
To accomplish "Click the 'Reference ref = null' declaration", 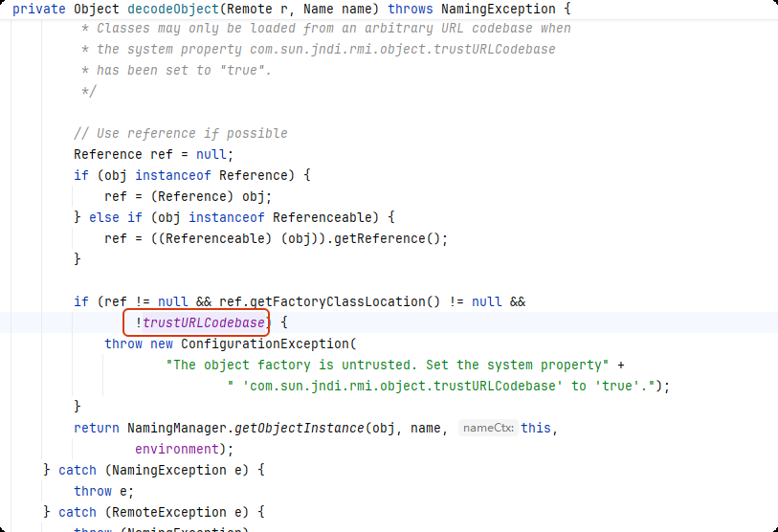I will pyautogui.click(x=153, y=154).
